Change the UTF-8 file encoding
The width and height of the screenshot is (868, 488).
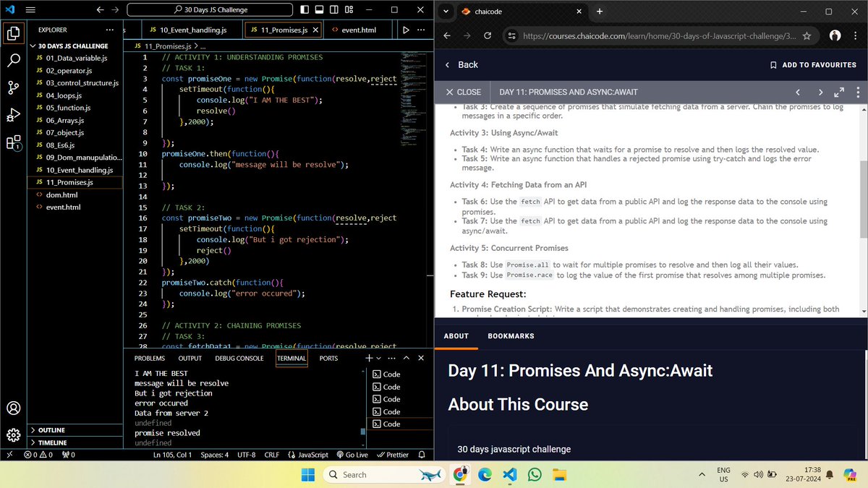click(x=246, y=455)
